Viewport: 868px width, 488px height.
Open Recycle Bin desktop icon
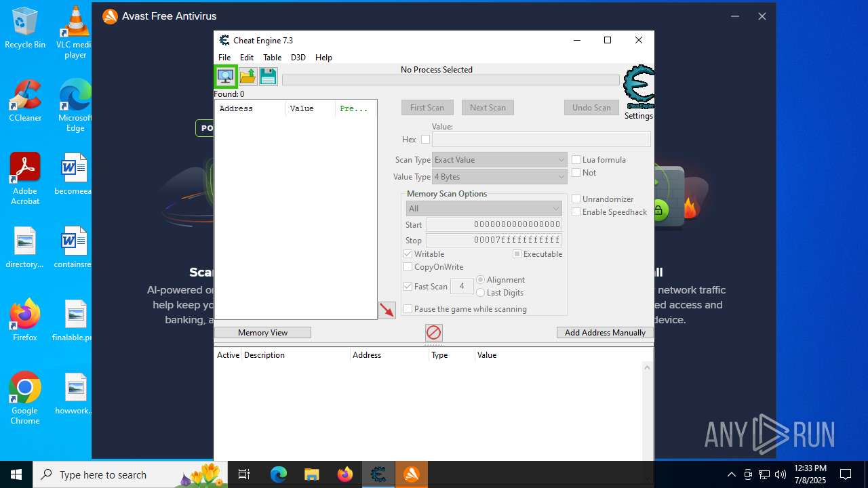[x=25, y=28]
